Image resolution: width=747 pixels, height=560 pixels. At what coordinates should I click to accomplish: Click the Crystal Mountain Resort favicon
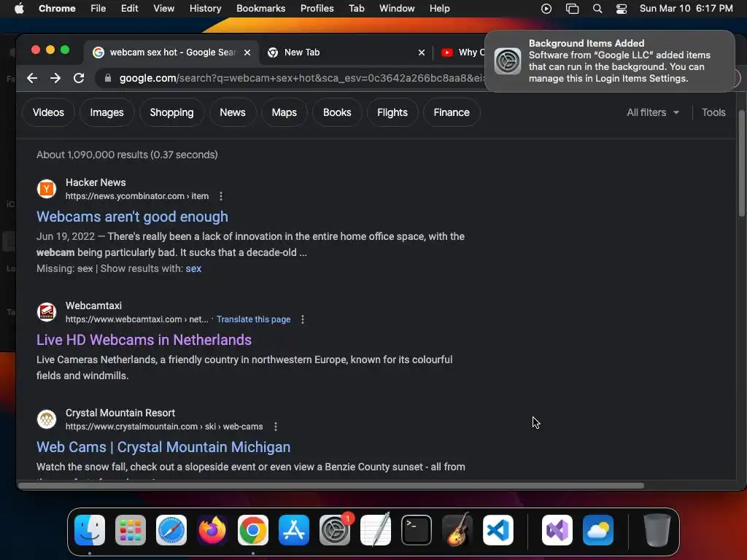tap(47, 419)
